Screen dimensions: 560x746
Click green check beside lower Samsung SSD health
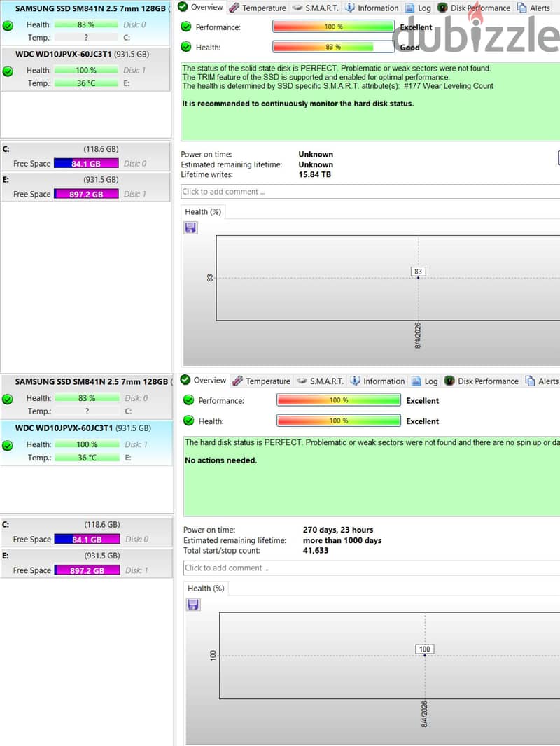[8, 399]
